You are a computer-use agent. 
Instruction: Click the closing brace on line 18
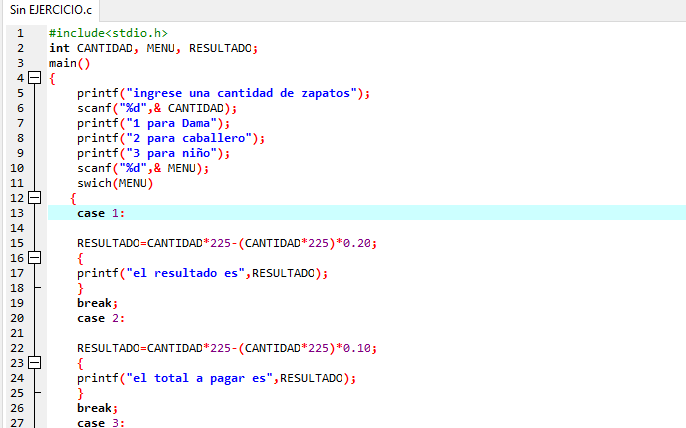point(80,288)
